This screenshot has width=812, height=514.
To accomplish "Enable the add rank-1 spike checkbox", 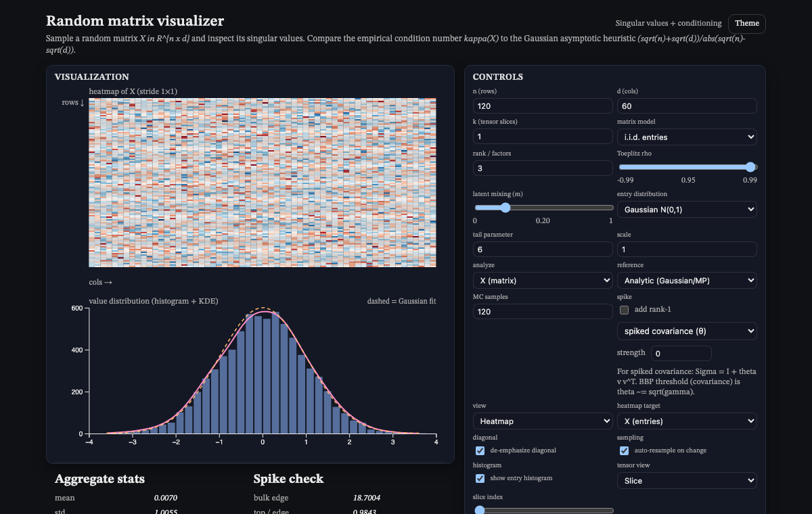I will [x=625, y=310].
